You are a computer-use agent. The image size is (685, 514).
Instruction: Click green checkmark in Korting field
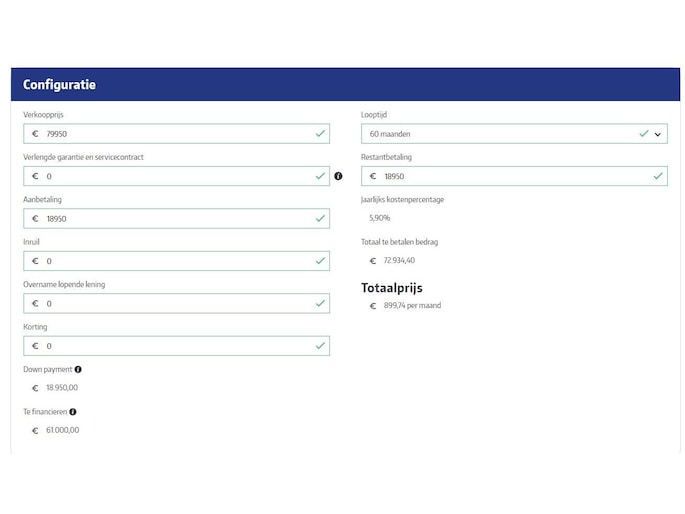[320, 346]
